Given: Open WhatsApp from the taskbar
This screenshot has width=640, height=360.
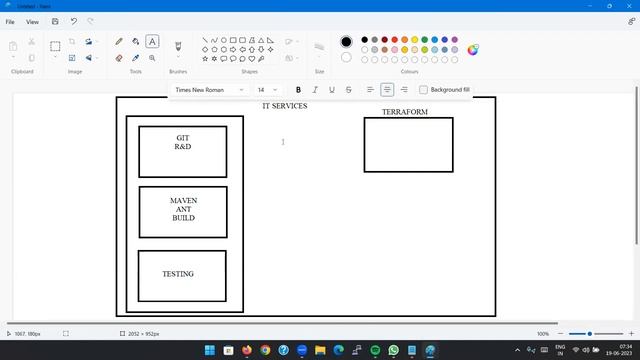Looking at the screenshot, I should click(x=393, y=350).
